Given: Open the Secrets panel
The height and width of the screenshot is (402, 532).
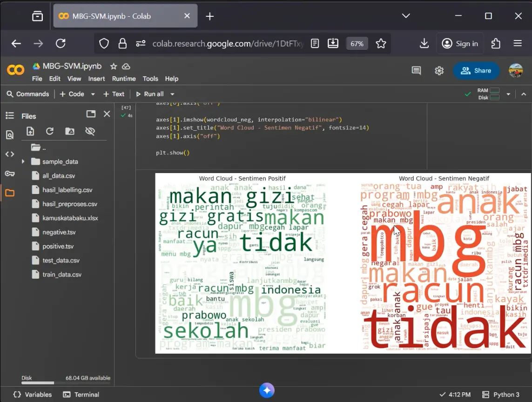Looking at the screenshot, I should (9, 174).
